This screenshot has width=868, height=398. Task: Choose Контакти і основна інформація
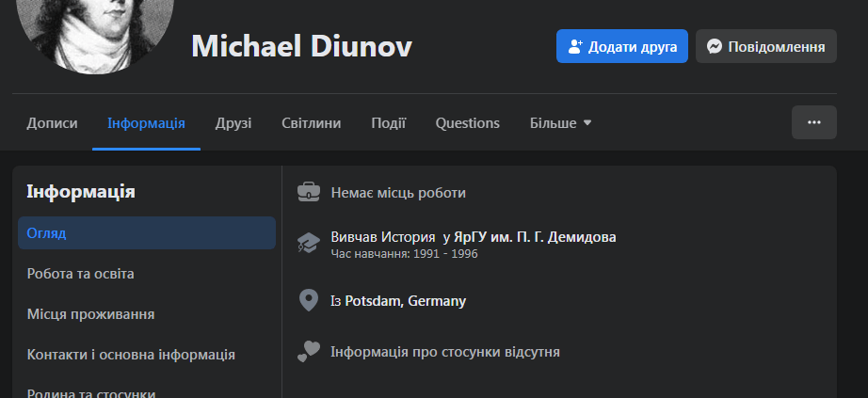pyautogui.click(x=131, y=355)
